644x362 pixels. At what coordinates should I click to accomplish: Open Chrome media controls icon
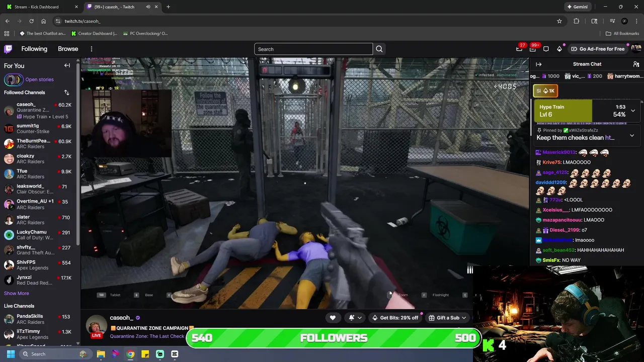[x=612, y=21]
